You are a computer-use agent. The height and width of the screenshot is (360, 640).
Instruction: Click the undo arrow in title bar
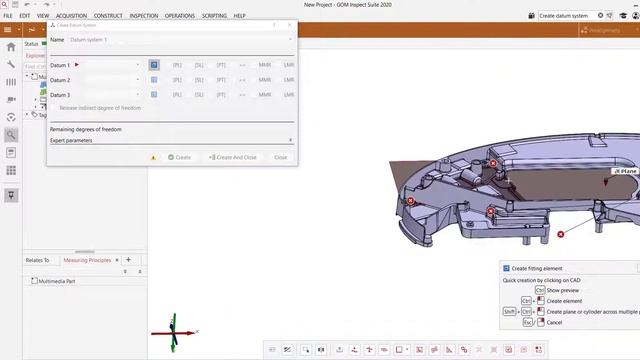tap(27, 4)
